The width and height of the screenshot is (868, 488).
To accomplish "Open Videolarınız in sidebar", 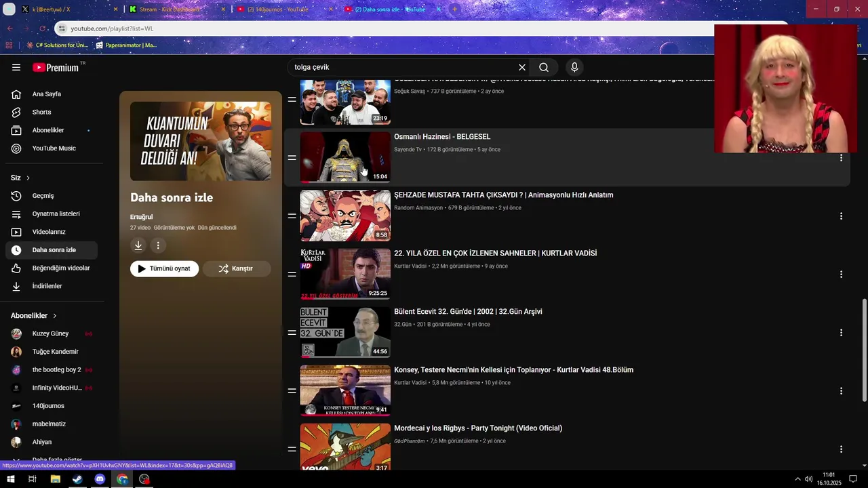I will tap(52, 232).
